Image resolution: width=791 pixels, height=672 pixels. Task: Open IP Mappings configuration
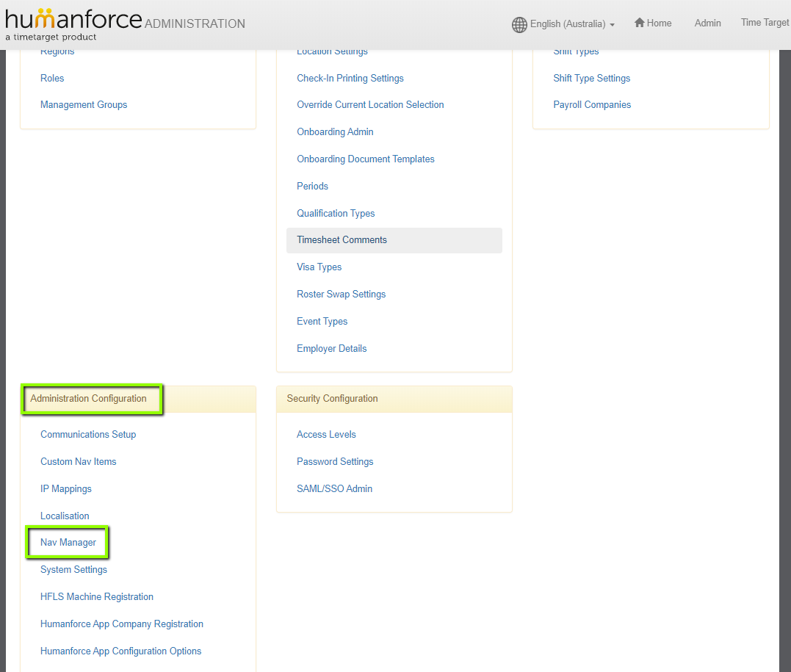[66, 488]
